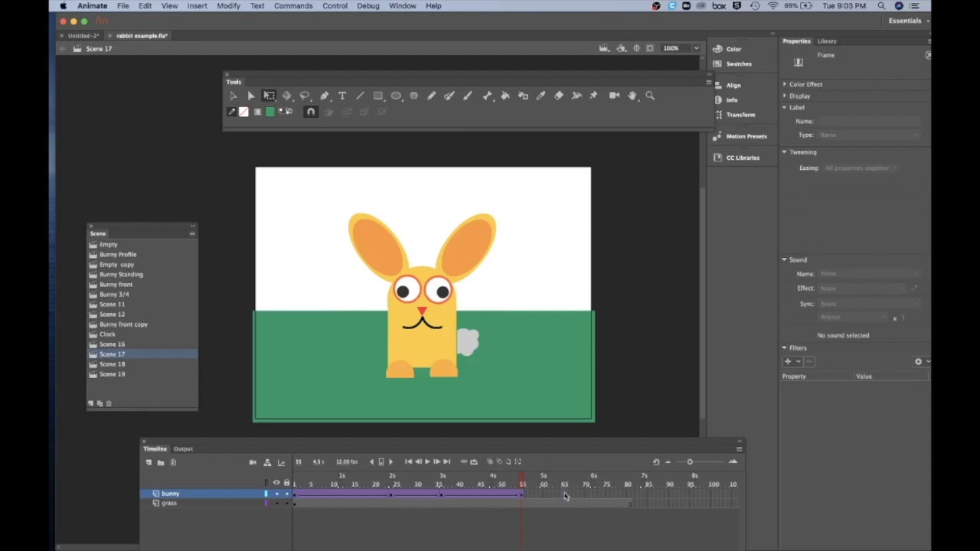Viewport: 980px width, 551px height.
Task: Collapse the Filters section
Action: tap(784, 347)
